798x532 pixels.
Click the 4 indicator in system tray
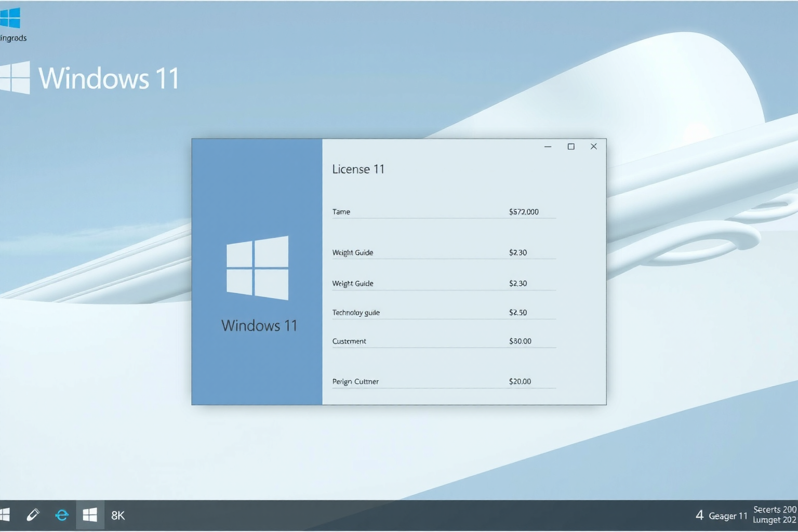tap(699, 515)
